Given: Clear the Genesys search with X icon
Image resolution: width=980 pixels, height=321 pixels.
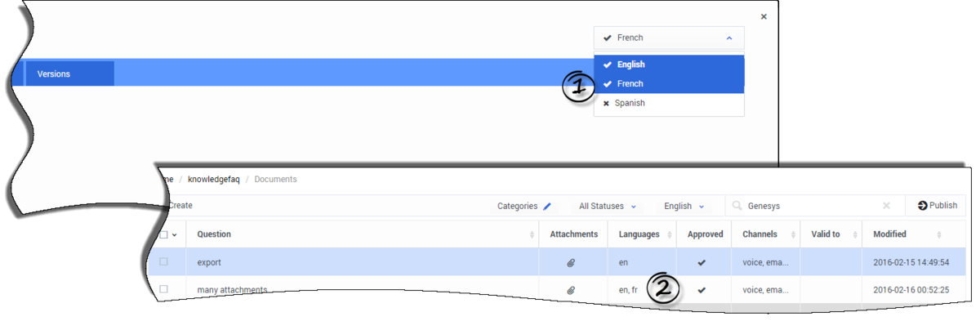Looking at the screenshot, I should 887,207.
